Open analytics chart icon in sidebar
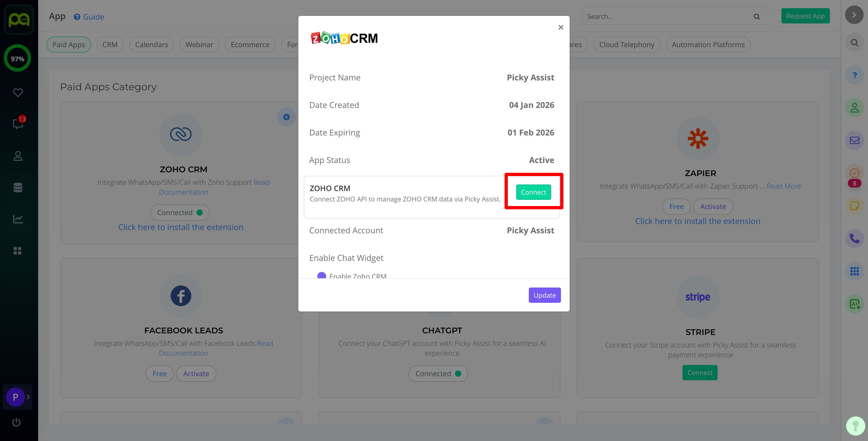Viewport: 868px width, 441px height. pyautogui.click(x=18, y=219)
